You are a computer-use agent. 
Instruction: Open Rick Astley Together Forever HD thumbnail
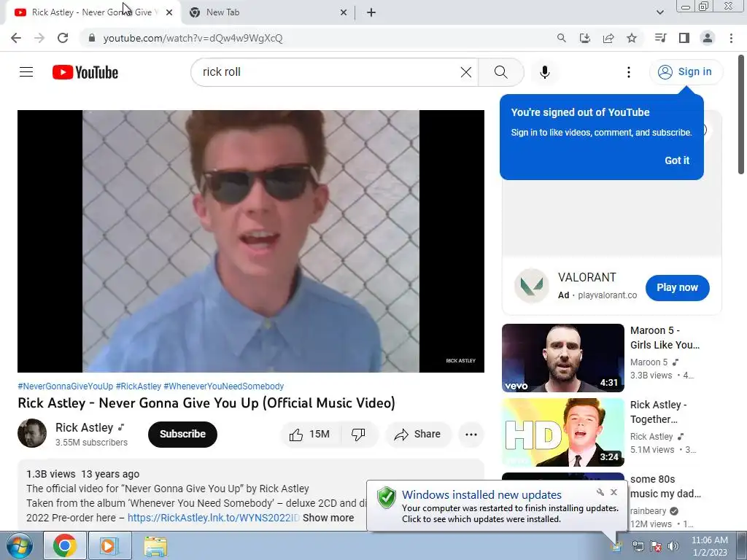click(x=562, y=432)
